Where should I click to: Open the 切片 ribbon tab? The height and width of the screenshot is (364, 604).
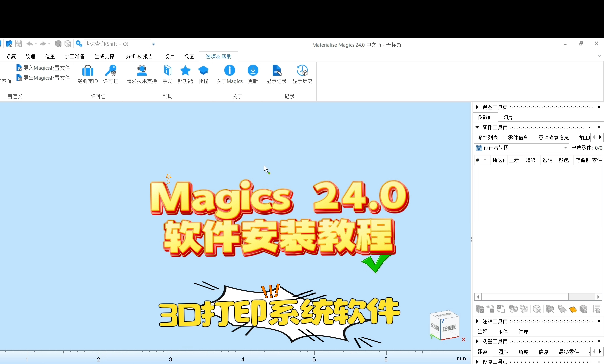(x=170, y=56)
